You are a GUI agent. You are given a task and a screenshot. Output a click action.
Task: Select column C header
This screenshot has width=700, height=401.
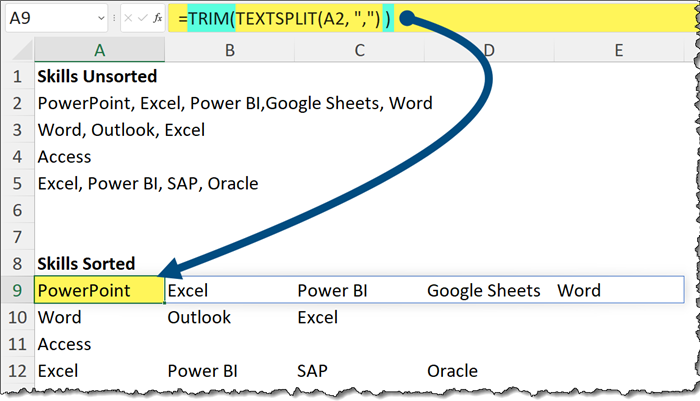358,51
